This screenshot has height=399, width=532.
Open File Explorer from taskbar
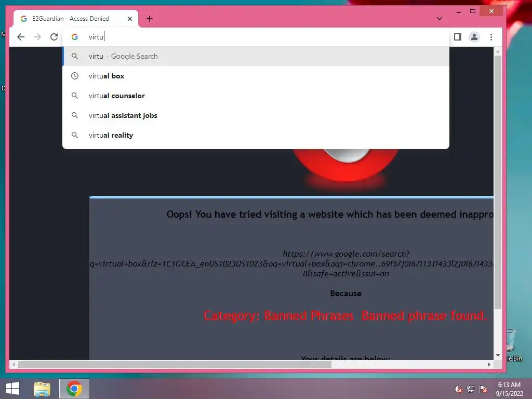click(42, 389)
